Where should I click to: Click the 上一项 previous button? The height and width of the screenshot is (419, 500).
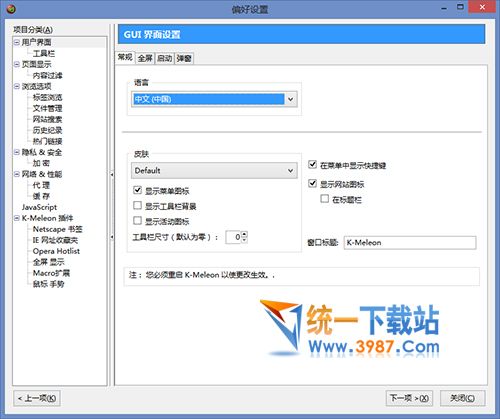[37, 398]
